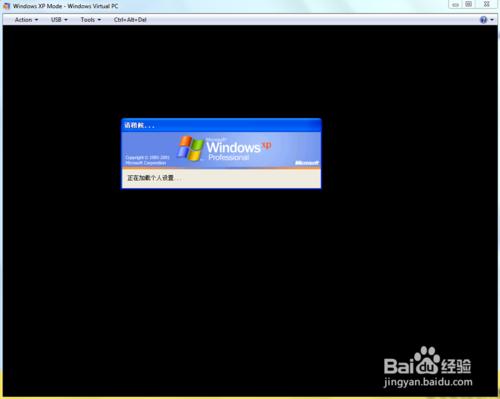Click the Windows Virtual PC title bar icon

pos(7,6)
